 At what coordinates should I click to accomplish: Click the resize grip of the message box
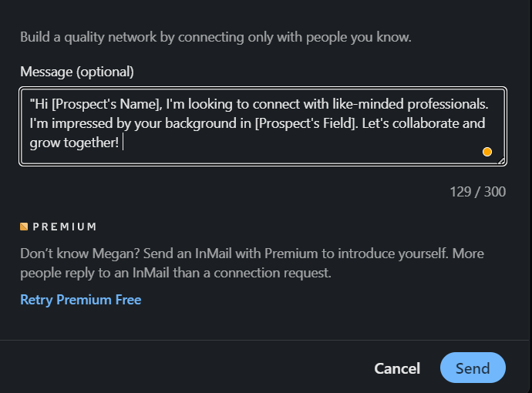pyautogui.click(x=501, y=161)
